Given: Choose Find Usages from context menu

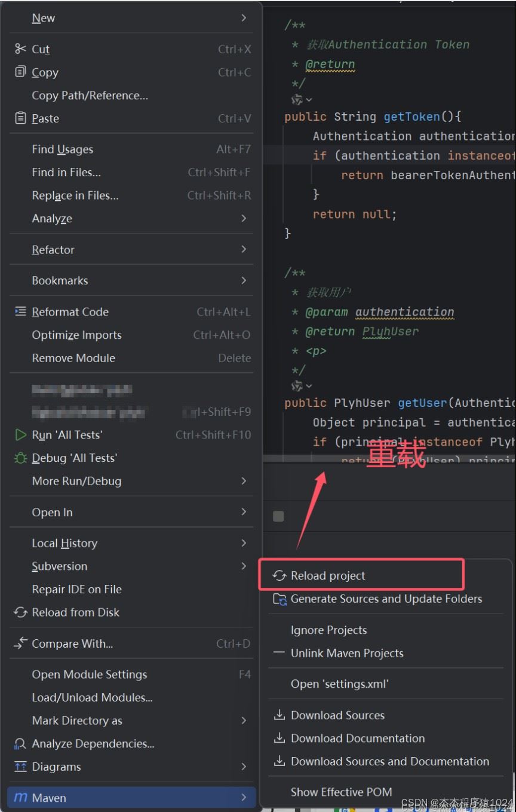Looking at the screenshot, I should [x=63, y=149].
